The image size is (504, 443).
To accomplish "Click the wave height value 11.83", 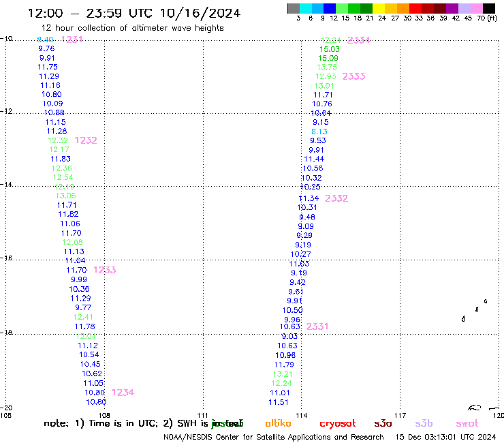I will click(61, 159).
